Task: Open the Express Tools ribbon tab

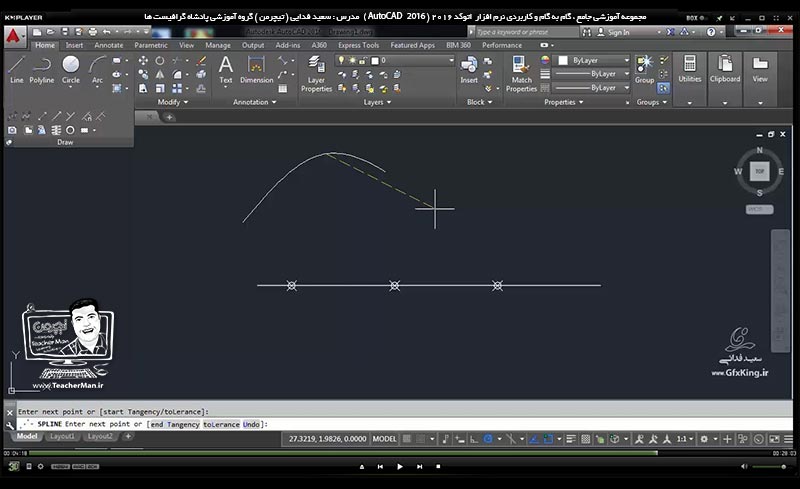Action: tap(358, 45)
